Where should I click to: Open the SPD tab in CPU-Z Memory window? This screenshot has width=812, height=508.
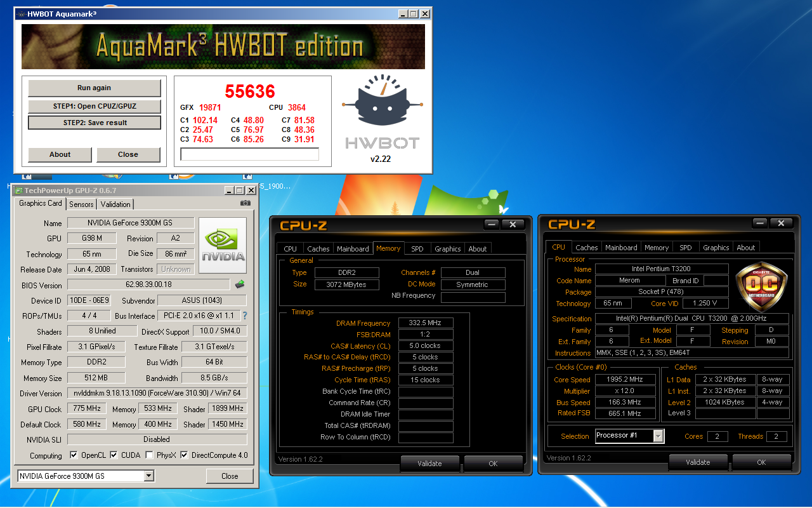click(x=417, y=249)
